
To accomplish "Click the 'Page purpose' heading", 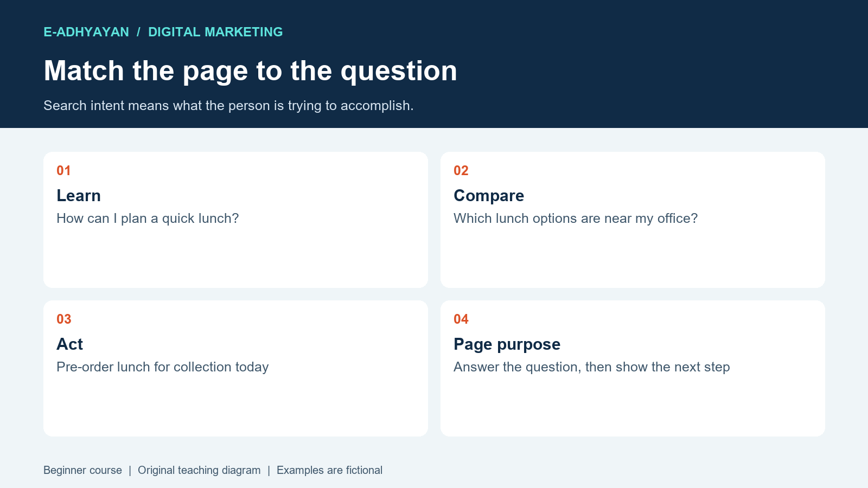I will 507,344.
